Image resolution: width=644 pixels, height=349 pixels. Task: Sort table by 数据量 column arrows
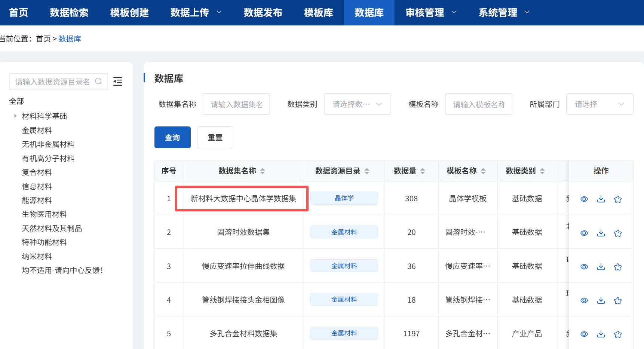coord(423,171)
